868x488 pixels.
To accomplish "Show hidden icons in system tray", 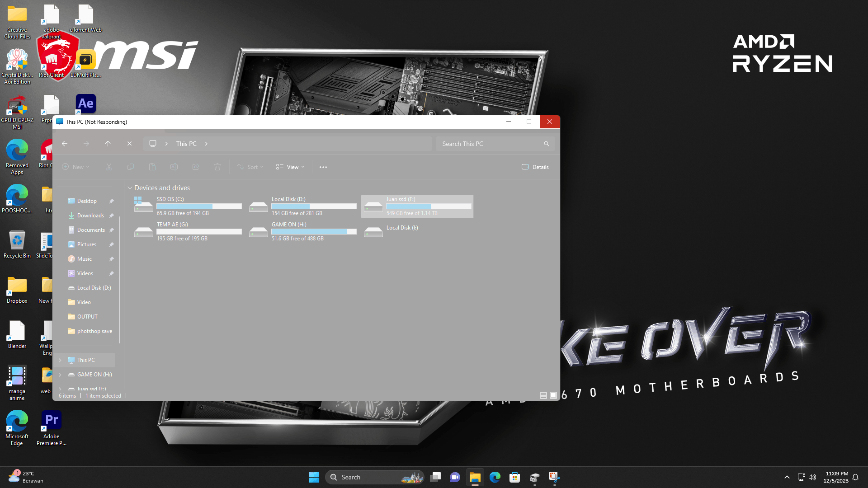I will [x=787, y=477].
